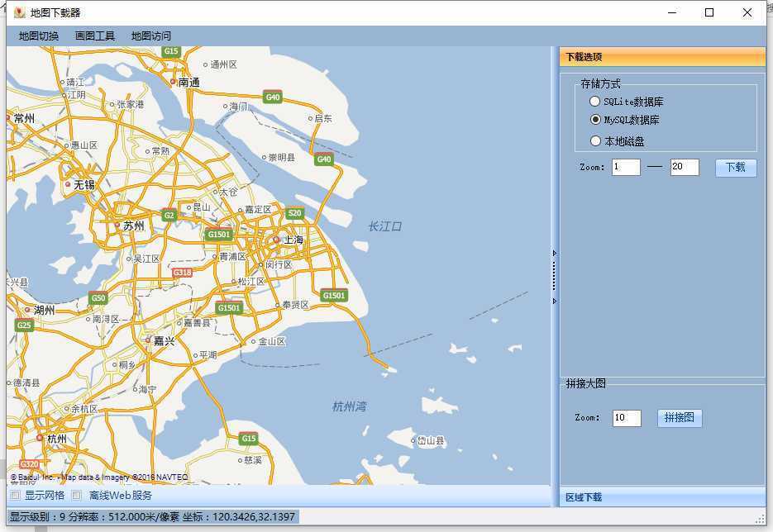Open the 画图工具 menu

pos(95,36)
